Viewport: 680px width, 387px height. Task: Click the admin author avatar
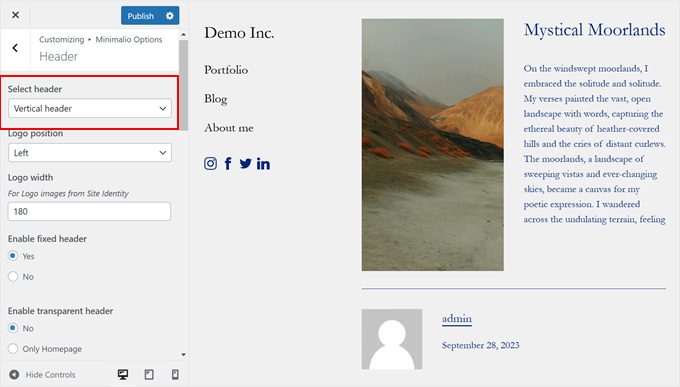392,339
